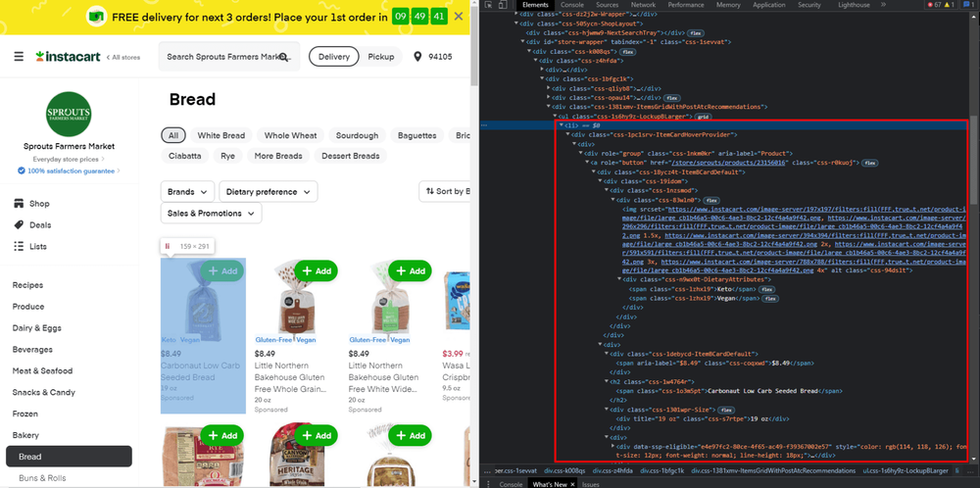Open the hamburger navigation menu
The height and width of the screenshot is (488, 980).
click(19, 57)
